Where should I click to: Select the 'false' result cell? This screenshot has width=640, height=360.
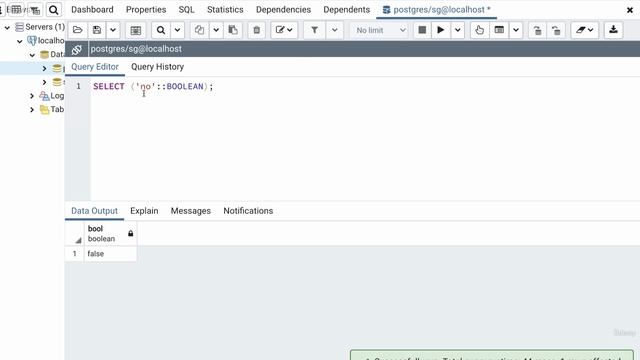click(x=110, y=253)
